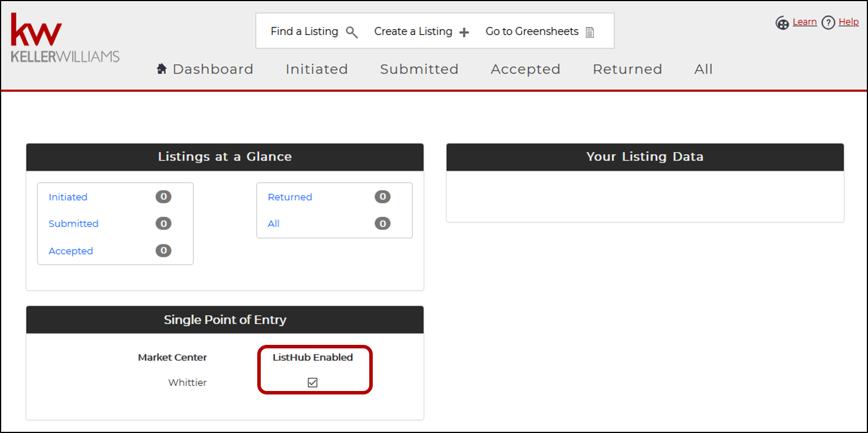Click the Listings at a Glance header
Screen dimensions: 868x433
pos(225,157)
